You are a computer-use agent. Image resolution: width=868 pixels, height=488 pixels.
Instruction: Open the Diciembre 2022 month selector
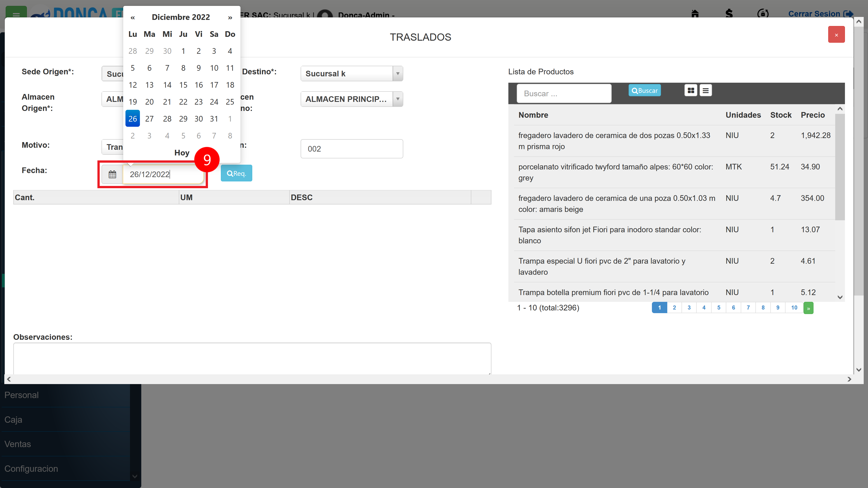tap(181, 17)
